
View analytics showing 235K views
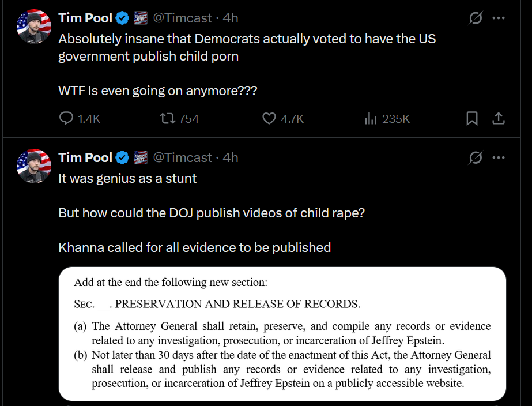click(387, 119)
